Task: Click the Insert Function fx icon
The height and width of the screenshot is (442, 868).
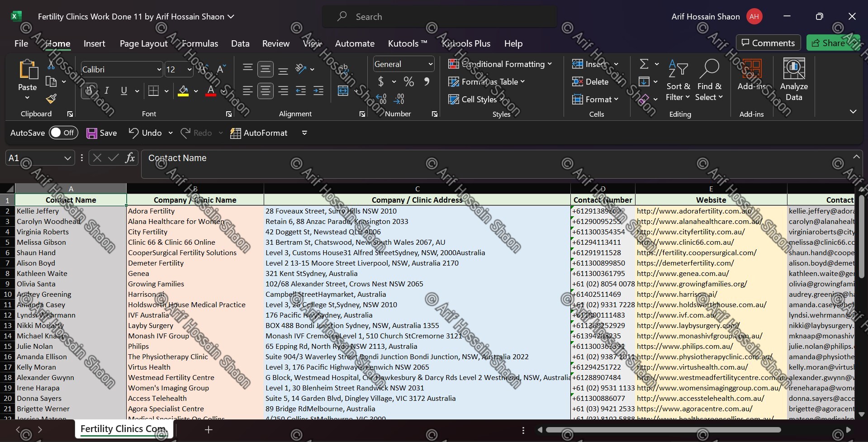Action: [x=130, y=158]
